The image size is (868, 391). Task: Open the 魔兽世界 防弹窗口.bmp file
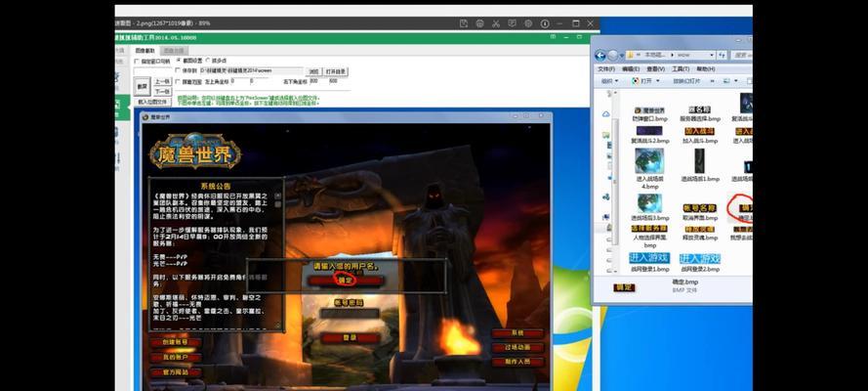[649, 114]
